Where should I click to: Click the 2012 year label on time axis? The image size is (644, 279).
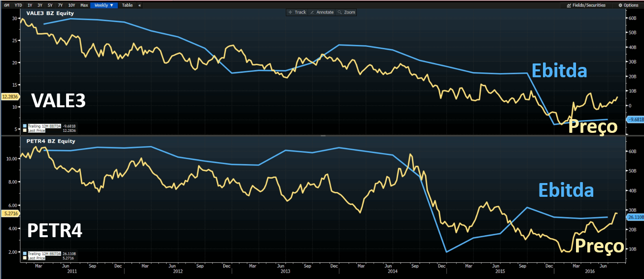point(179,271)
